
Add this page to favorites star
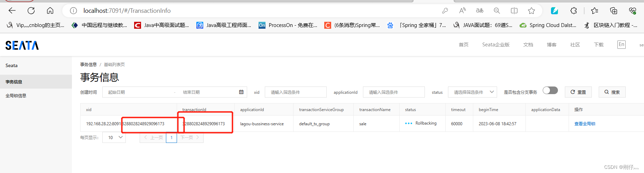pos(531,11)
